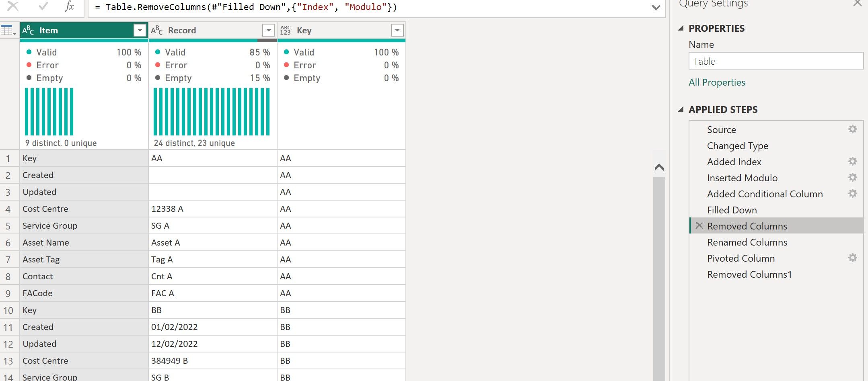Screen dimensions: 868x381
Task: Click the vertical scrollbar up arrow
Action: (x=659, y=167)
